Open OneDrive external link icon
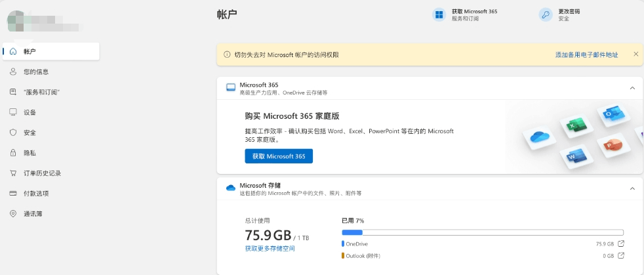This screenshot has width=644, height=275. pyautogui.click(x=621, y=243)
